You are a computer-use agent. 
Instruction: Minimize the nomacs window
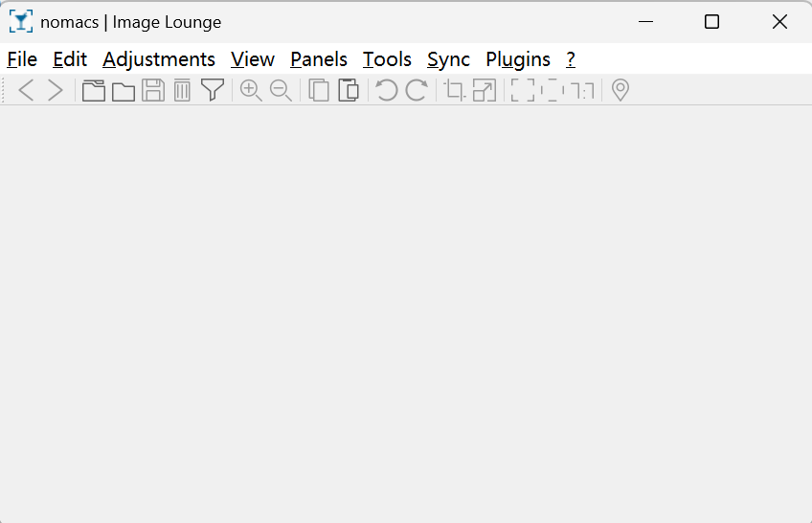coord(645,22)
